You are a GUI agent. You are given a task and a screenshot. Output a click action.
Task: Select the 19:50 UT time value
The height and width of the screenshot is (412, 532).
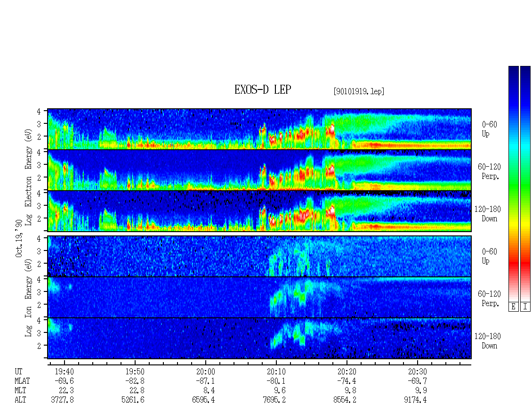(135, 372)
